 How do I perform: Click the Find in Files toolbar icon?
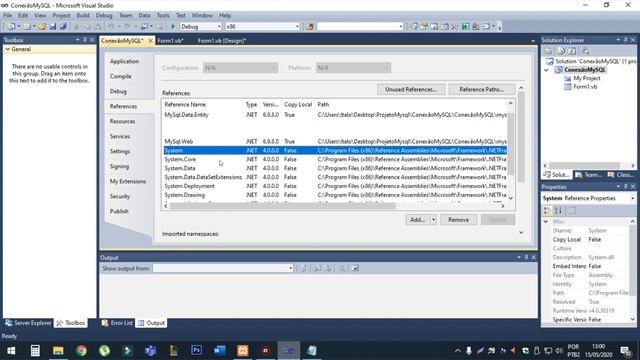pyautogui.click(x=309, y=27)
